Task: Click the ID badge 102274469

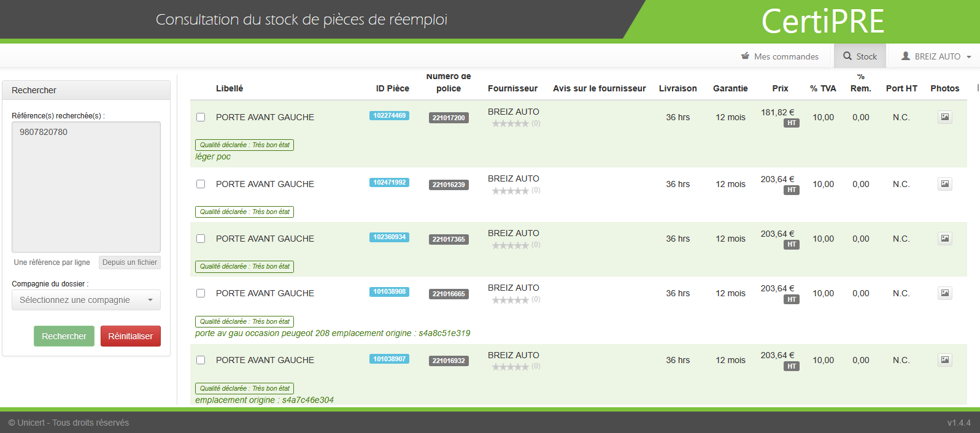Action: 389,116
